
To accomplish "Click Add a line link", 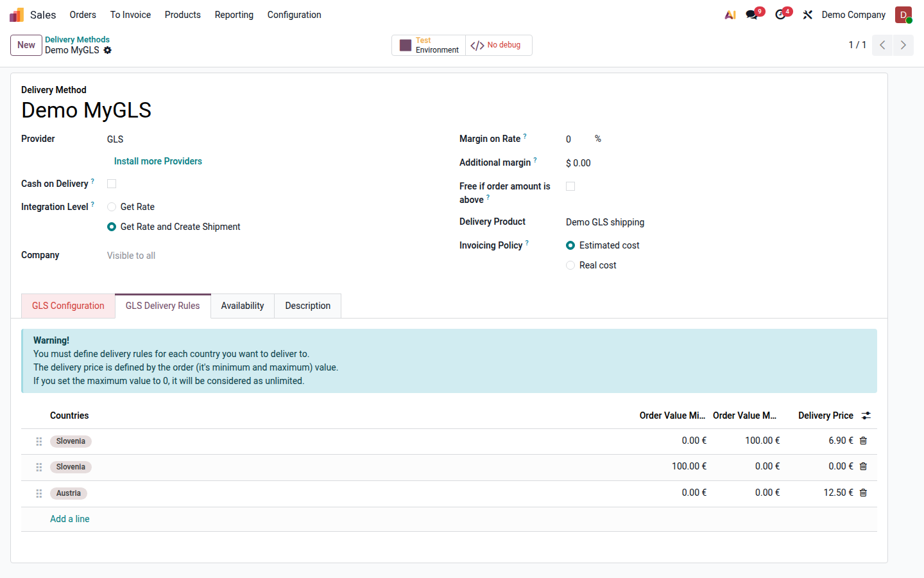I will point(70,519).
